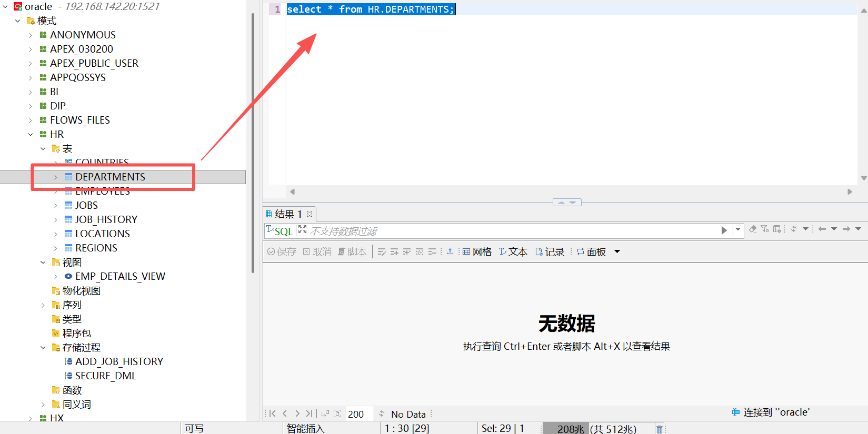Click the clear filter eraser icon
This screenshot has height=434, width=868.
pyautogui.click(x=753, y=229)
